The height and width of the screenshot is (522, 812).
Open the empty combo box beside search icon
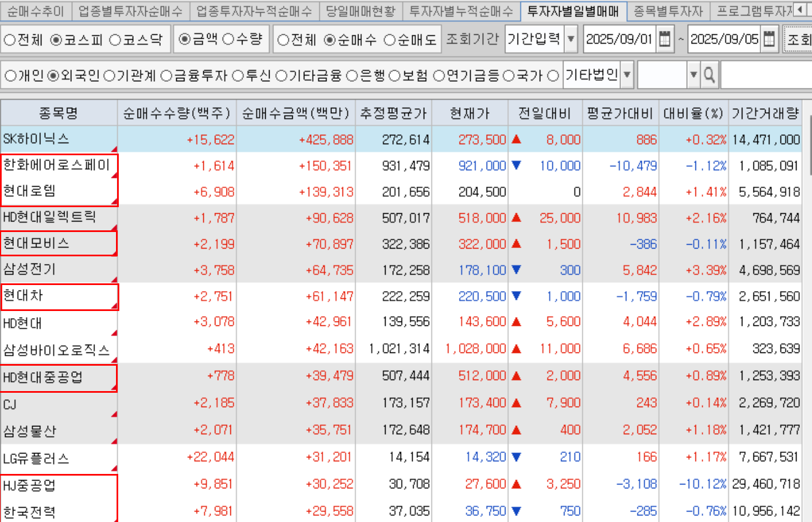[693, 75]
